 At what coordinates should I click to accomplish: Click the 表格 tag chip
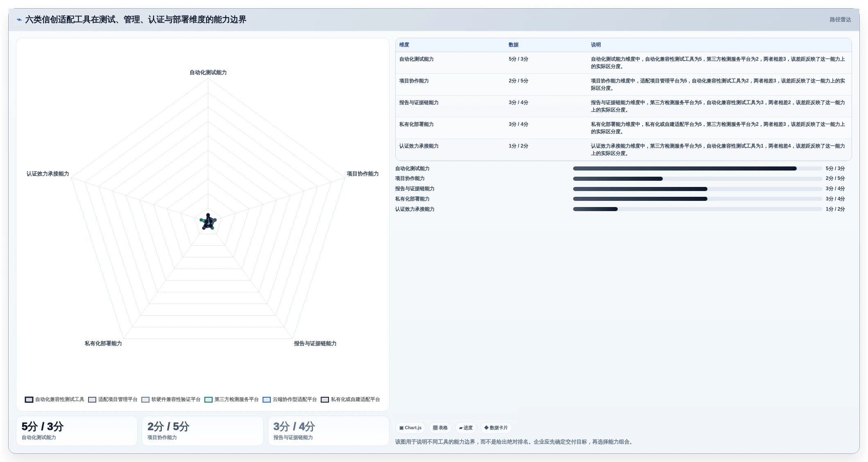(440, 428)
